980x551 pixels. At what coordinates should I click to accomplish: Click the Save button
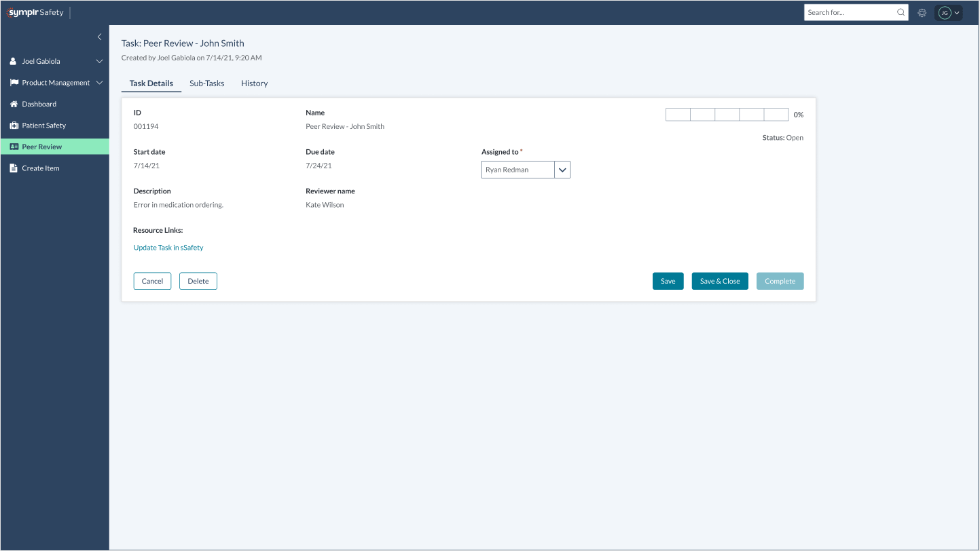pos(668,281)
